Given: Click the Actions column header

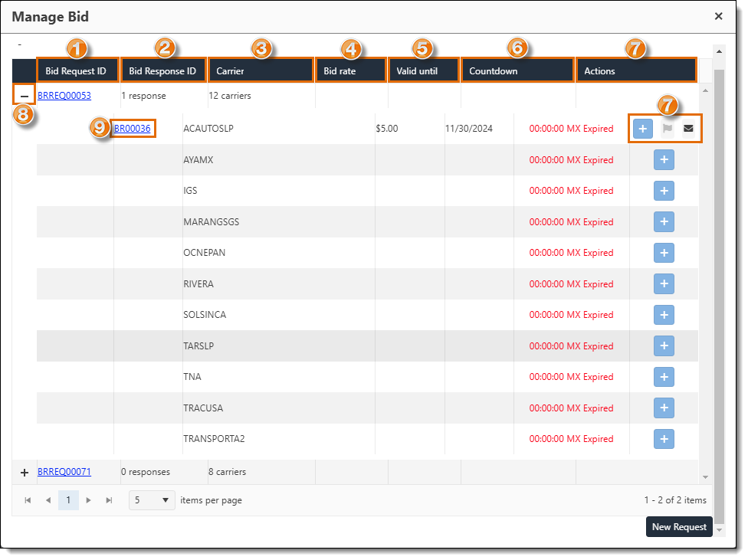Looking at the screenshot, I should (636, 70).
